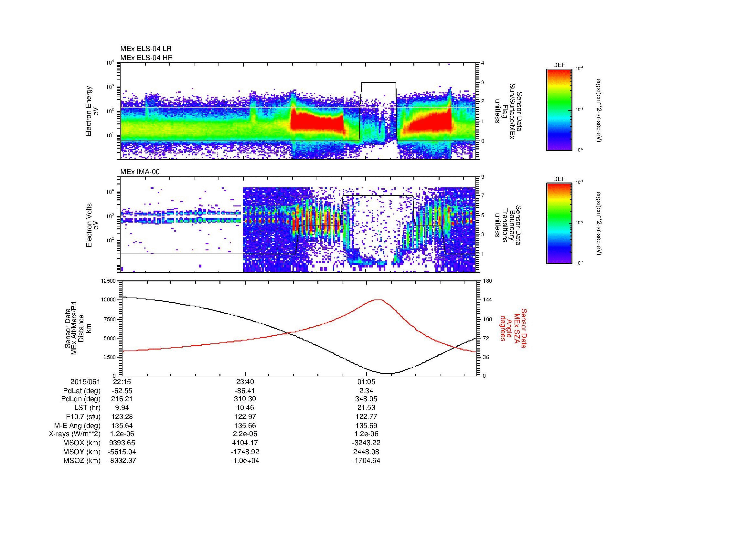Click the MSOZ value '-1.0e+04'

(245, 461)
